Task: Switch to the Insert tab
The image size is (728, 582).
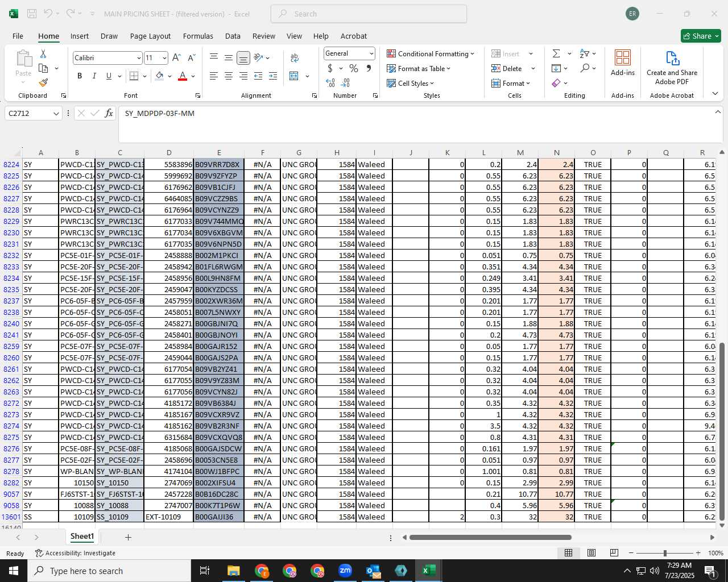Action: pos(80,36)
